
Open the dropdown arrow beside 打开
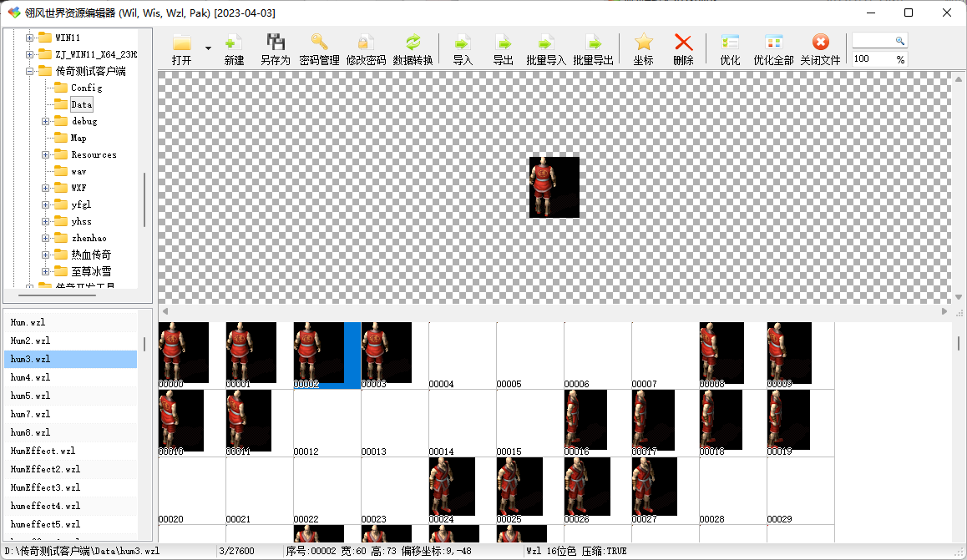pyautogui.click(x=208, y=48)
